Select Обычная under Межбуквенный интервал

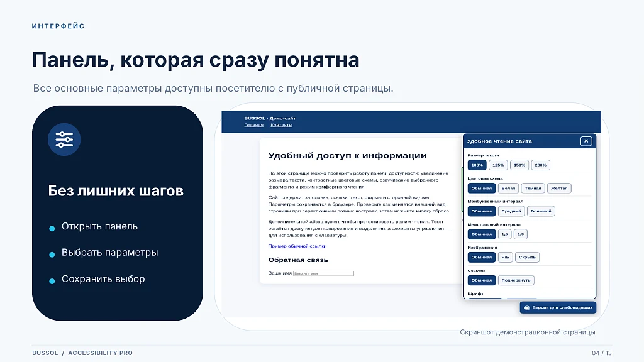tap(481, 211)
